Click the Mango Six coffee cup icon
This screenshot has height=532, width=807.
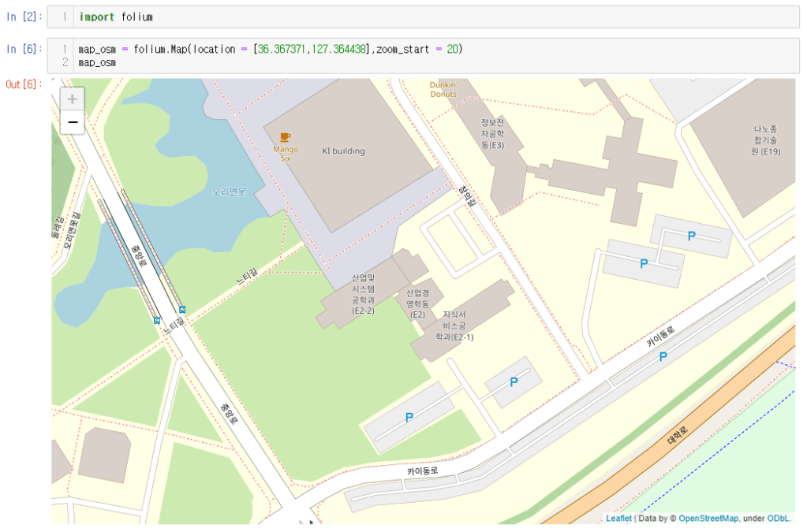click(x=285, y=137)
